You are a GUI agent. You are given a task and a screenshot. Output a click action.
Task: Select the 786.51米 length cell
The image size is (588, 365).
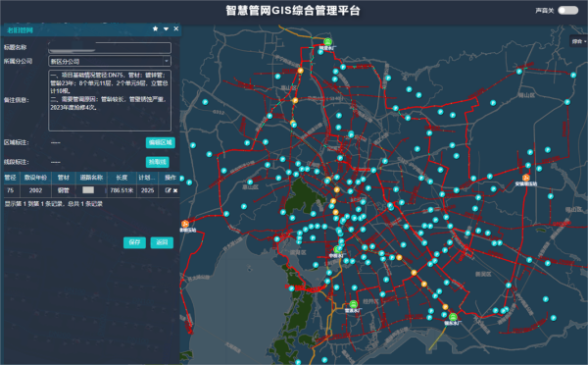click(x=122, y=190)
